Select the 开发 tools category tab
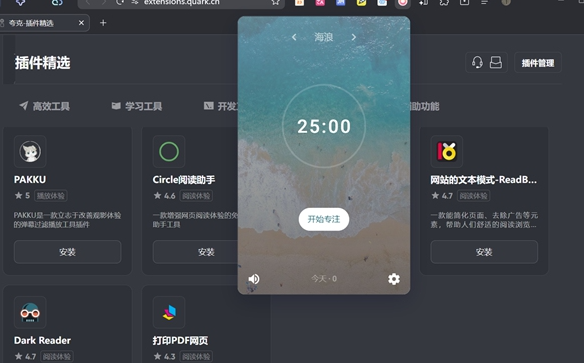This screenshot has height=363, width=584. click(x=220, y=106)
